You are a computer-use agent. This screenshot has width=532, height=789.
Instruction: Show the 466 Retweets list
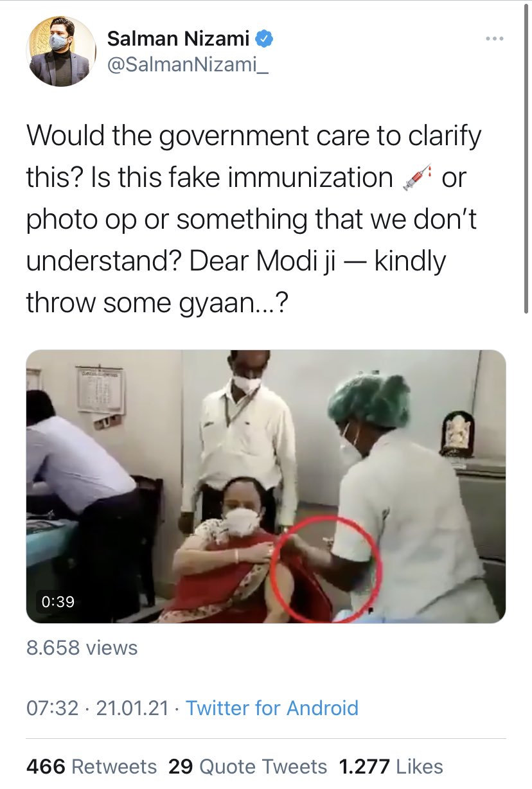click(x=91, y=767)
